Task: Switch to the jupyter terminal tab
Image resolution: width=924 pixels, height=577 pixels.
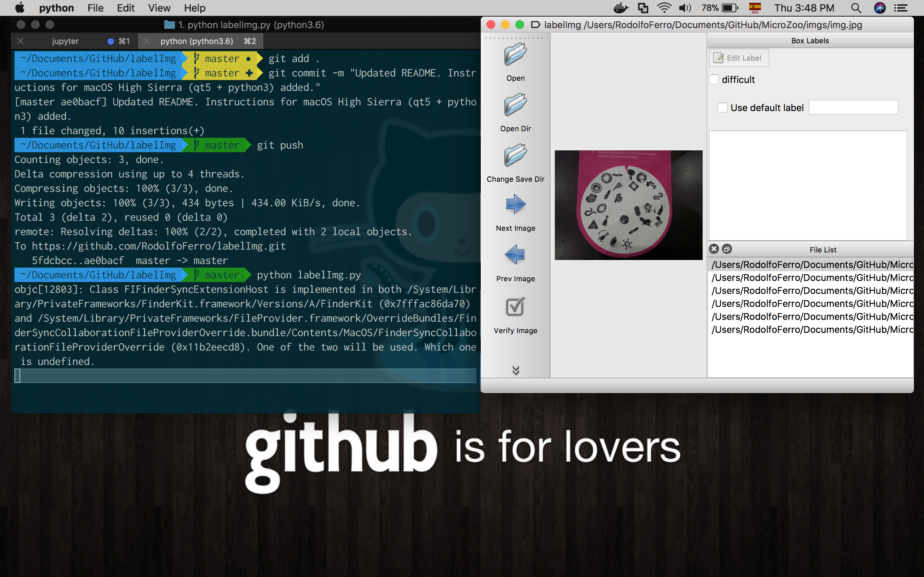Action: click(65, 41)
